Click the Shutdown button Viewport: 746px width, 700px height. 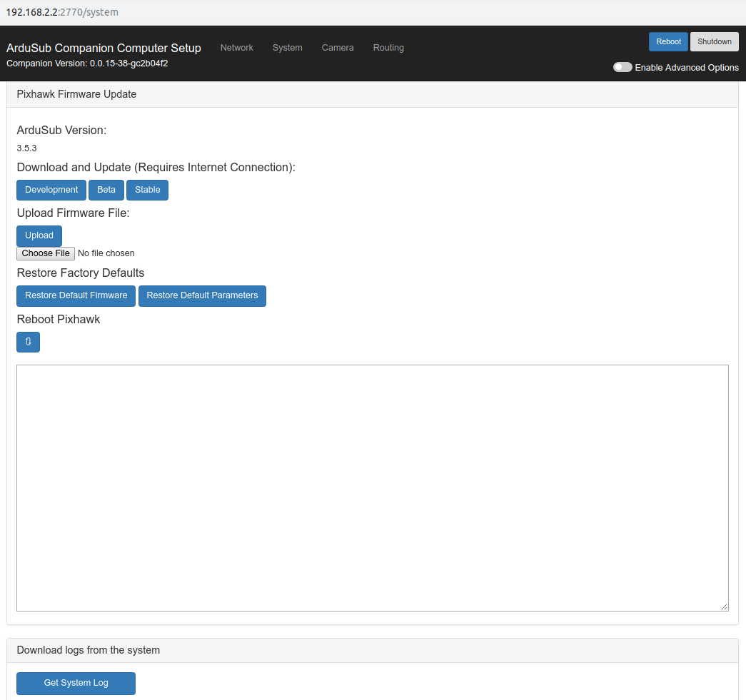point(714,41)
